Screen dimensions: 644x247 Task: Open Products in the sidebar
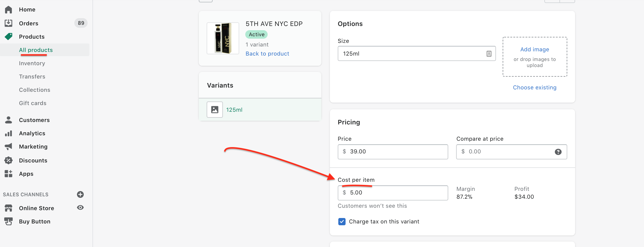click(x=32, y=37)
